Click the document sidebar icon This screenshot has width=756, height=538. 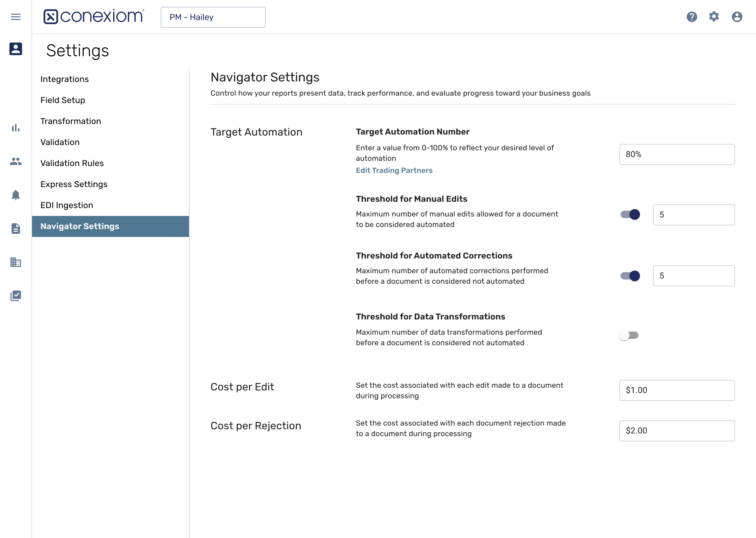tap(15, 228)
